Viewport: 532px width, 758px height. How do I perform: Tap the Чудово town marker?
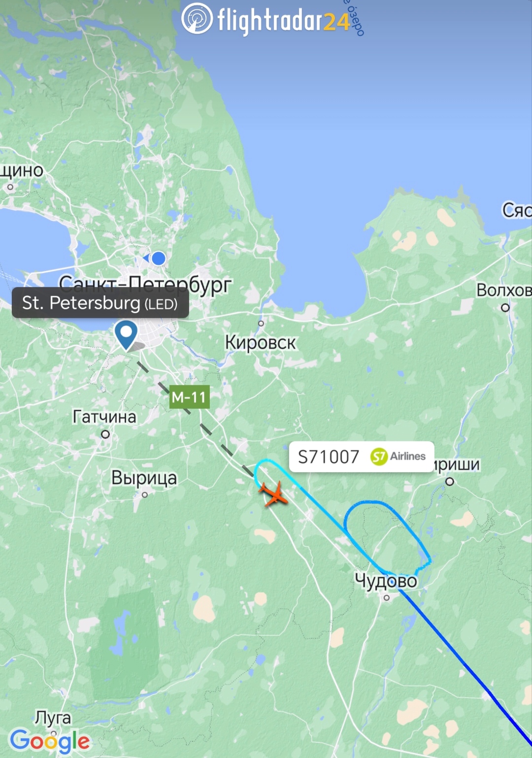tap(387, 598)
